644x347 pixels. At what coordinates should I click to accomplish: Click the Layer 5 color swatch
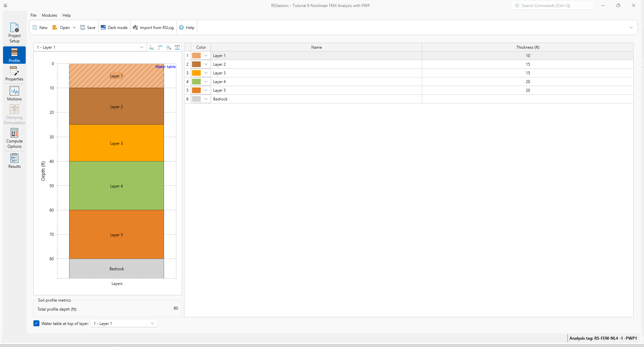tap(196, 90)
